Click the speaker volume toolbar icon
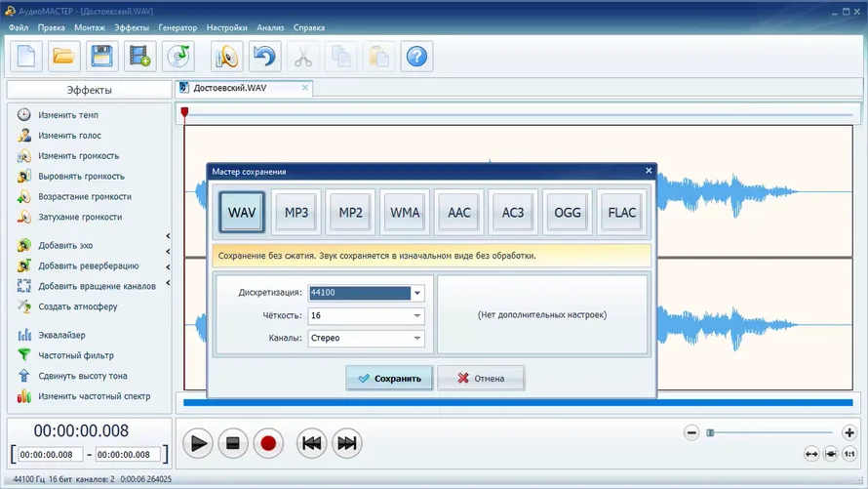The width and height of the screenshot is (868, 489). 227,56
